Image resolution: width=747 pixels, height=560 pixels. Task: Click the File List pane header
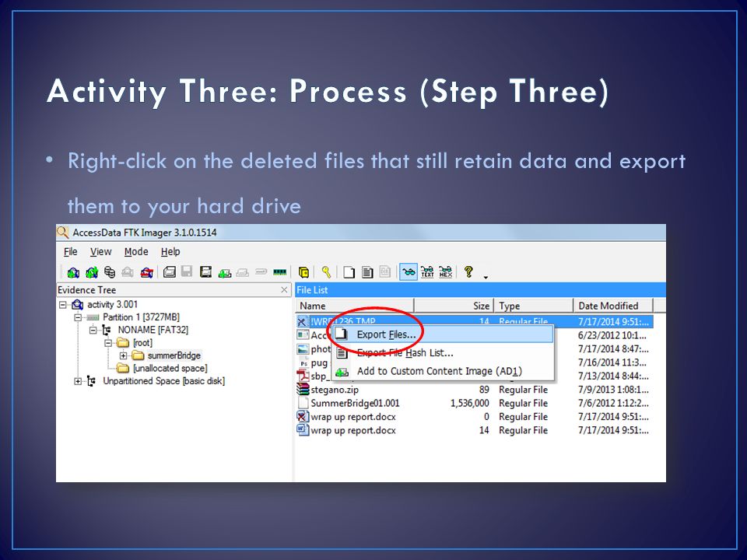(480, 290)
